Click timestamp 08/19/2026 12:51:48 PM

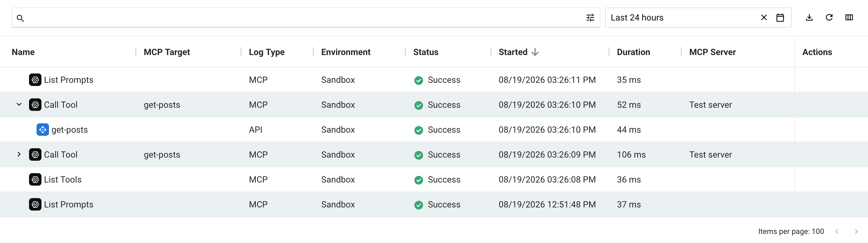[547, 205]
